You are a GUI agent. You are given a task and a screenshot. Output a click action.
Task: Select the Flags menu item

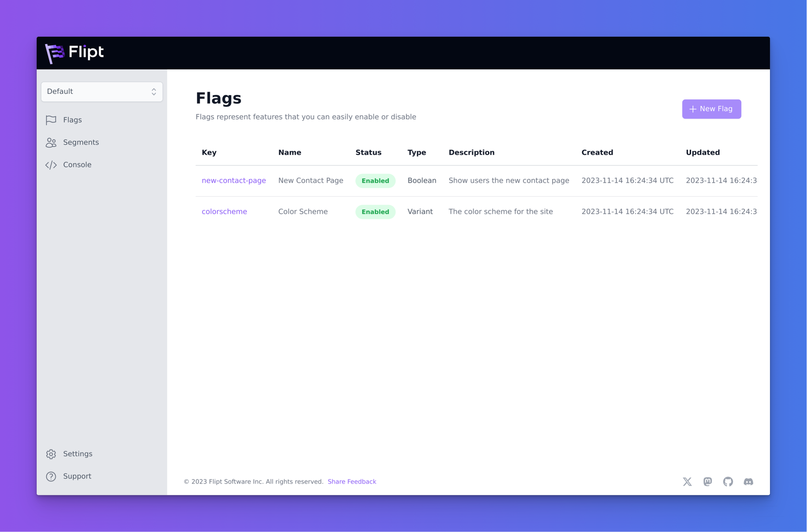[72, 120]
